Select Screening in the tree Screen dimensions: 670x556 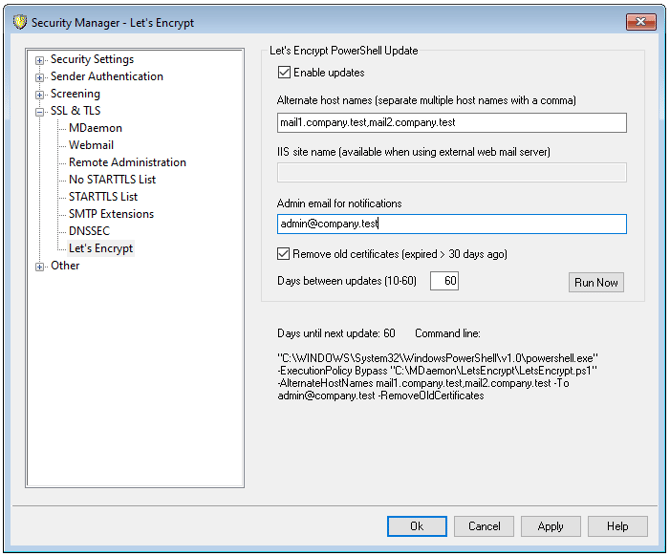(x=75, y=93)
